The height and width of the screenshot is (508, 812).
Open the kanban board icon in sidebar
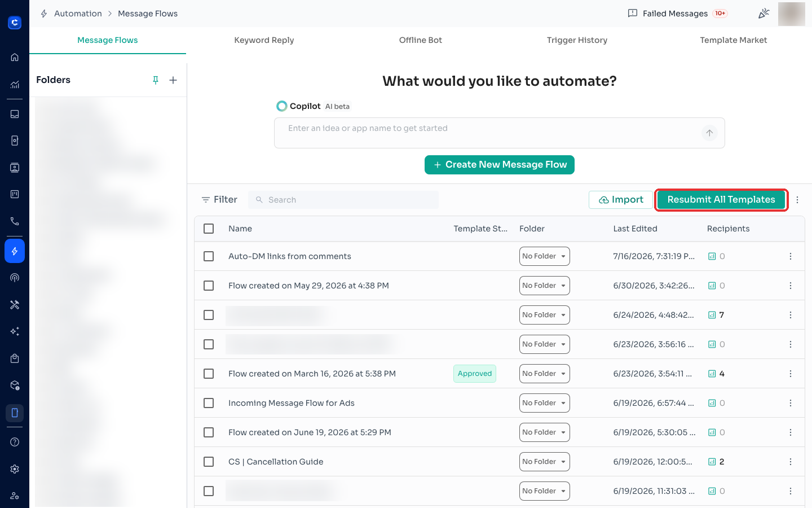tap(15, 194)
